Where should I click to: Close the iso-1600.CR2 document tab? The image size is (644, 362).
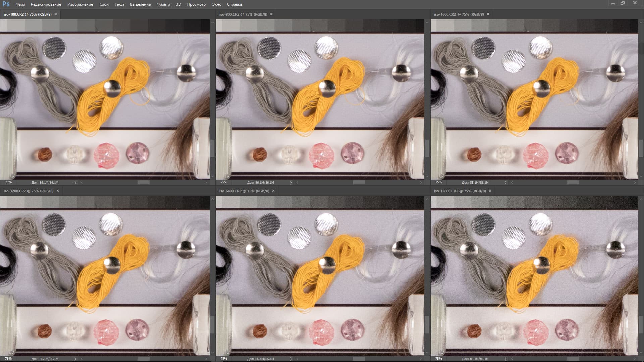click(x=488, y=14)
